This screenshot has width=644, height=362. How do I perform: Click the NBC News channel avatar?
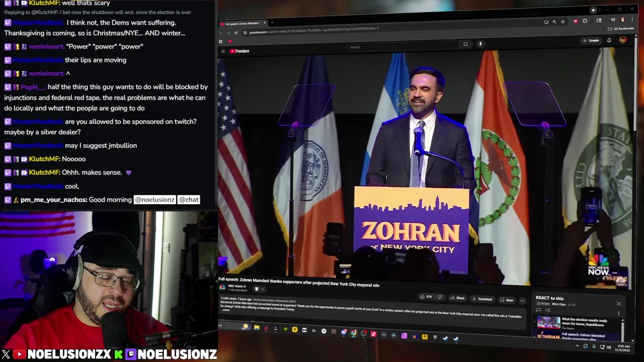tap(222, 288)
